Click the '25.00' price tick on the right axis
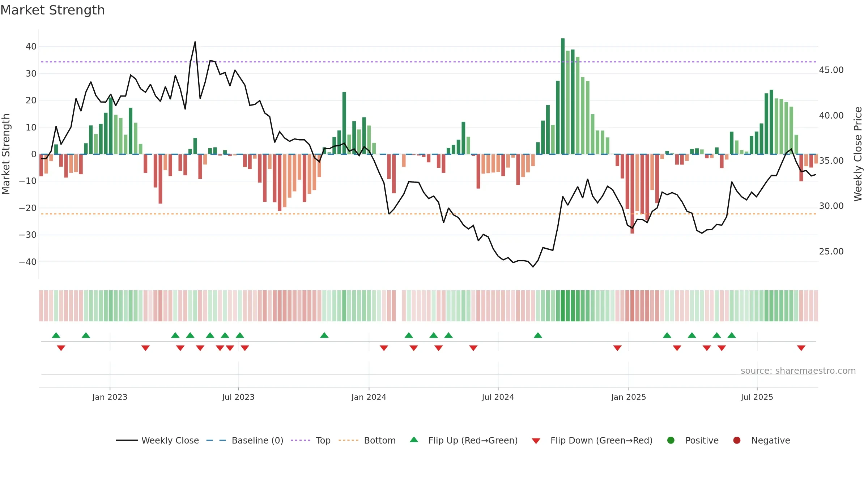This screenshot has width=868, height=488. point(831,252)
